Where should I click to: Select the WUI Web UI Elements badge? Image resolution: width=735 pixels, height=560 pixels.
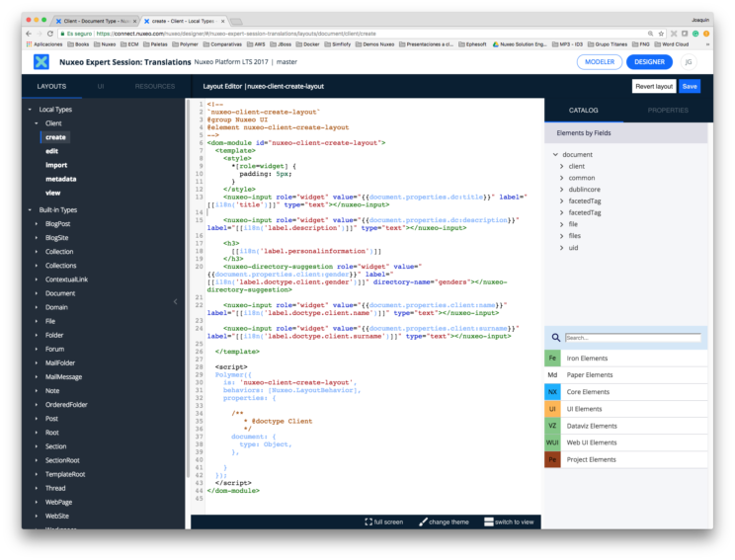point(552,442)
